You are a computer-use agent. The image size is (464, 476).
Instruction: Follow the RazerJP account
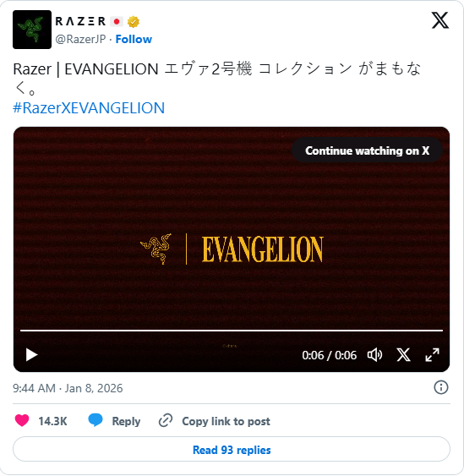click(134, 39)
